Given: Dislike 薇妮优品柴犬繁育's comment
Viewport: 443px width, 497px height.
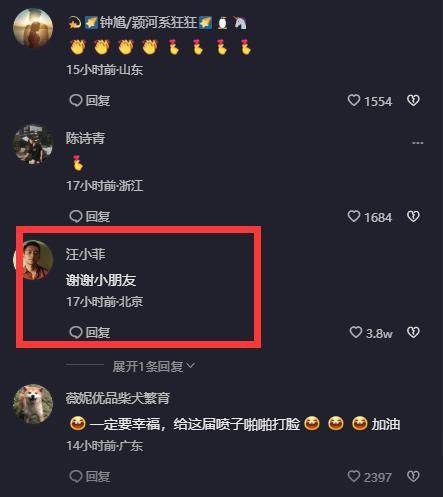Looking at the screenshot, I should pyautogui.click(x=413, y=476).
